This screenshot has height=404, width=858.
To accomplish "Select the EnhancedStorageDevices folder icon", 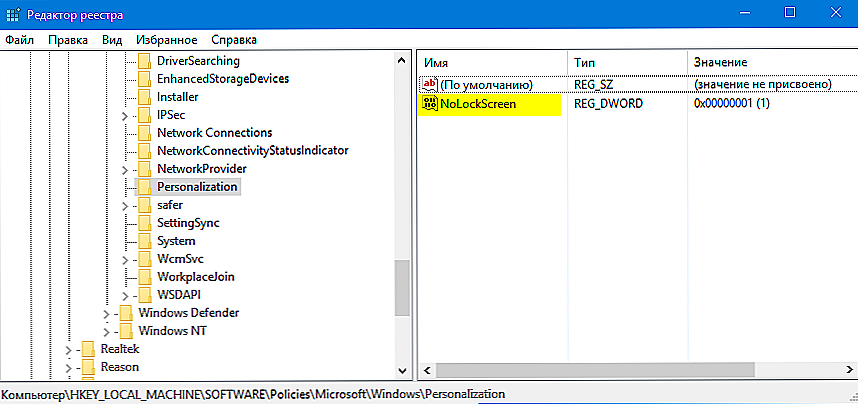I will 144,79.
